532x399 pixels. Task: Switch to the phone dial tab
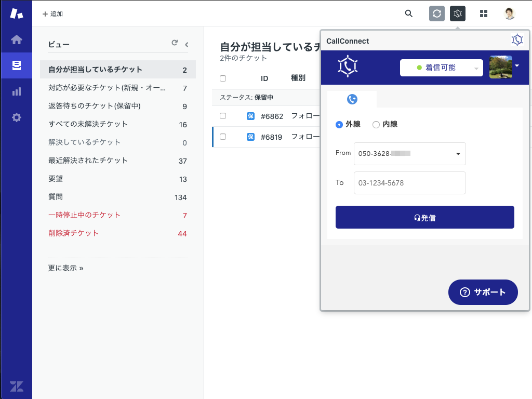(352, 99)
